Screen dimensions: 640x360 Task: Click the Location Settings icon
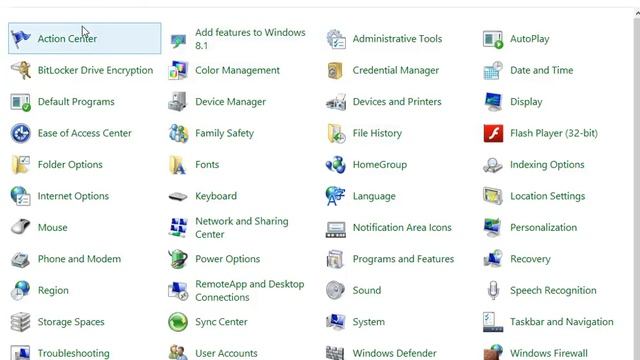point(493,196)
